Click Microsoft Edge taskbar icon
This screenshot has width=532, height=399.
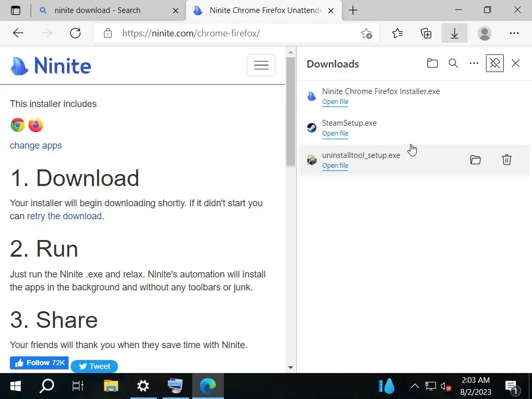click(x=208, y=386)
